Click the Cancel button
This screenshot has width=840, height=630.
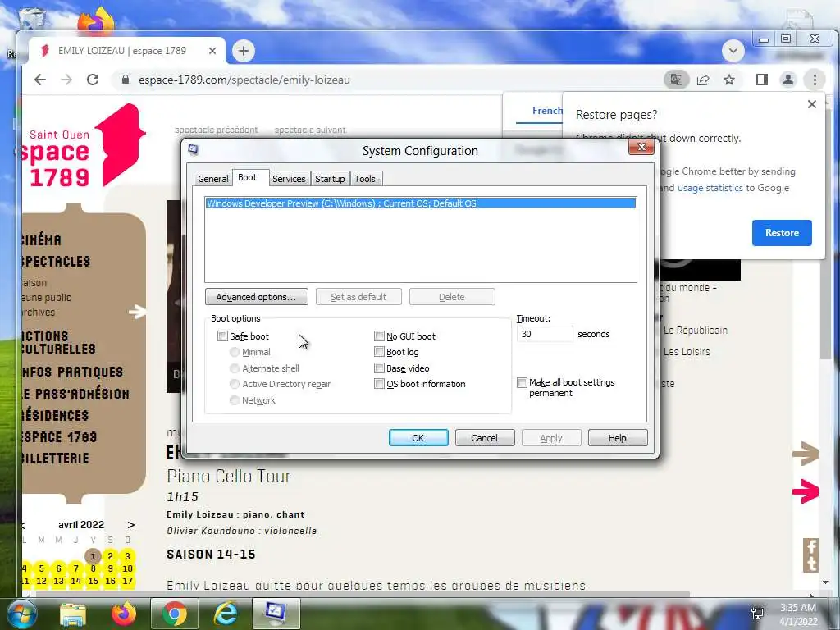(484, 438)
